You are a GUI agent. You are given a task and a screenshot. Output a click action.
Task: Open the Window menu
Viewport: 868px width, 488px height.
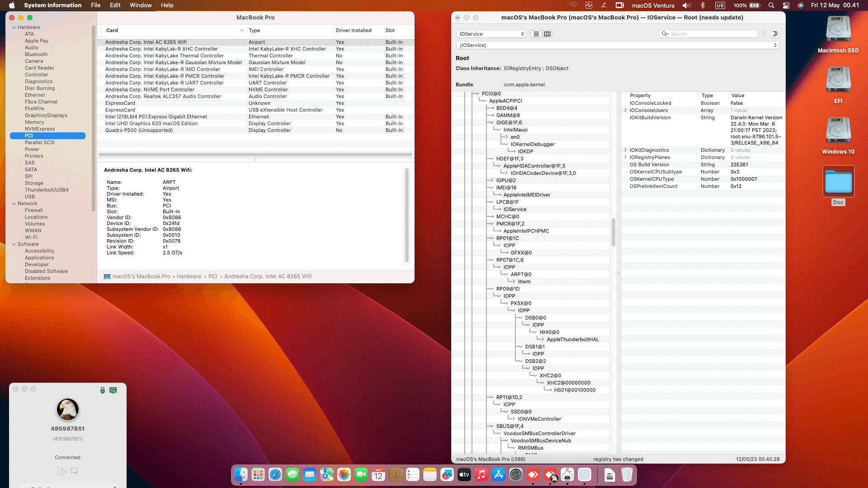[140, 5]
